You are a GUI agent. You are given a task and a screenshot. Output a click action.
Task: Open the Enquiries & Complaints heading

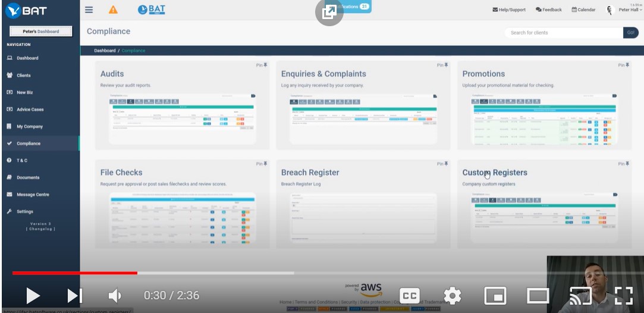pyautogui.click(x=323, y=74)
